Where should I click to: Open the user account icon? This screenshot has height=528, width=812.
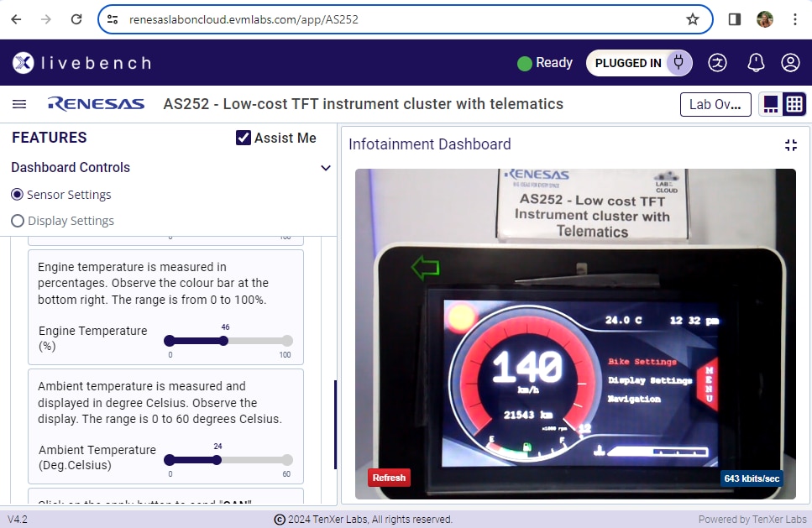tap(790, 63)
